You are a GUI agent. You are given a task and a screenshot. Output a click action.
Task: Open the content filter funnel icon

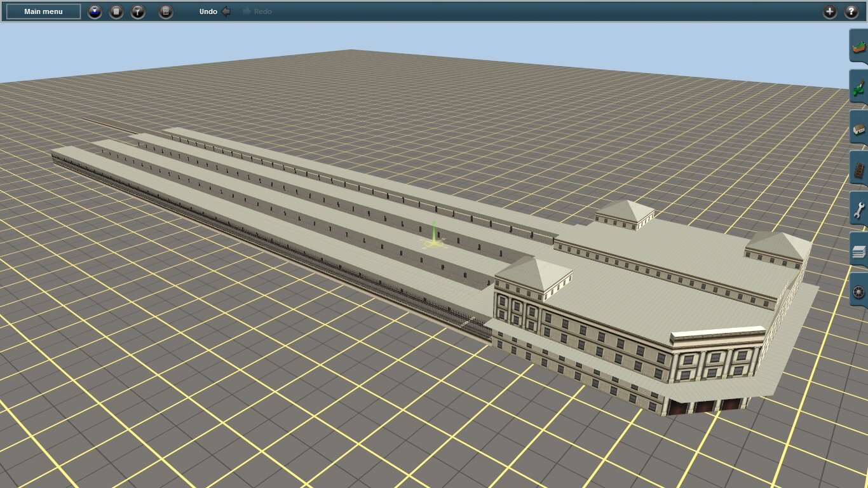tap(138, 11)
